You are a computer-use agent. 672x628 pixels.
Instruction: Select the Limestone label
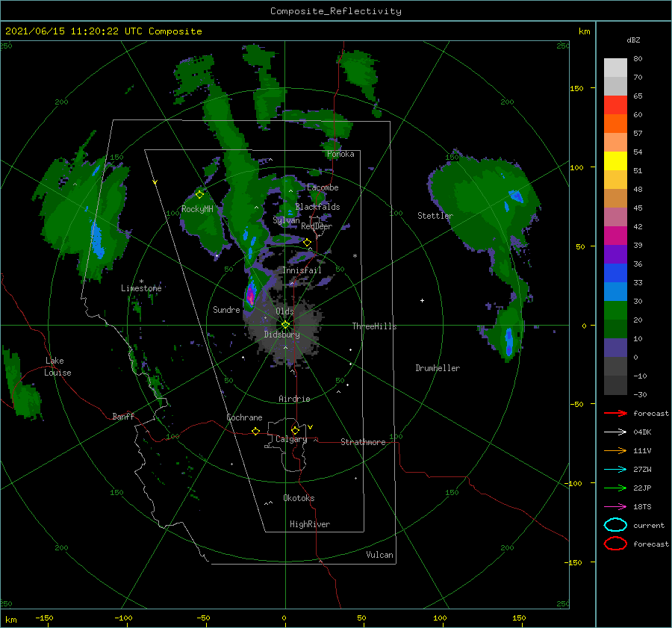[x=141, y=288]
